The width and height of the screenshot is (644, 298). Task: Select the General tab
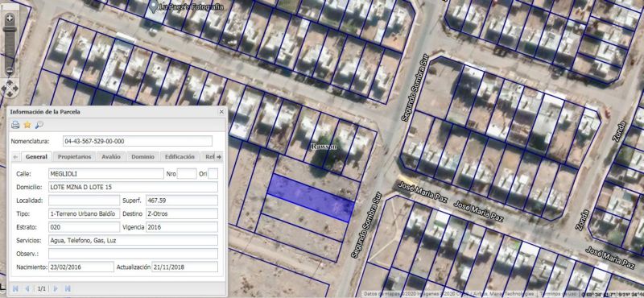pos(36,156)
